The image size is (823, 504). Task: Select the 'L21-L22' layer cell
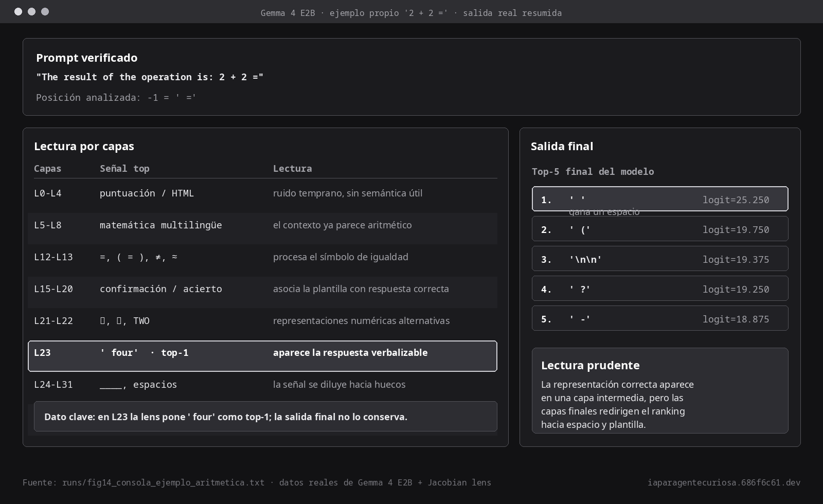(x=53, y=321)
